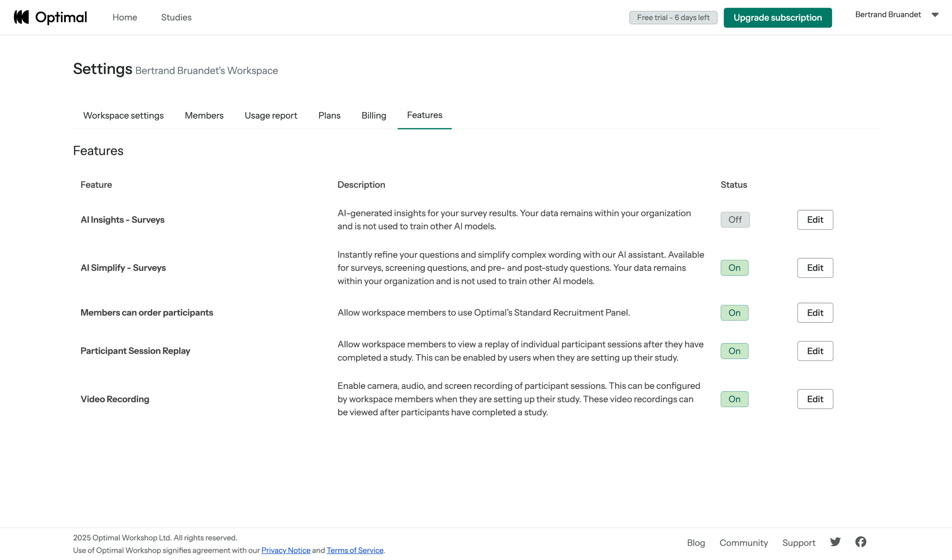Image resolution: width=952 pixels, height=560 pixels.
Task: Switch to the Plans tab
Action: [x=329, y=115]
